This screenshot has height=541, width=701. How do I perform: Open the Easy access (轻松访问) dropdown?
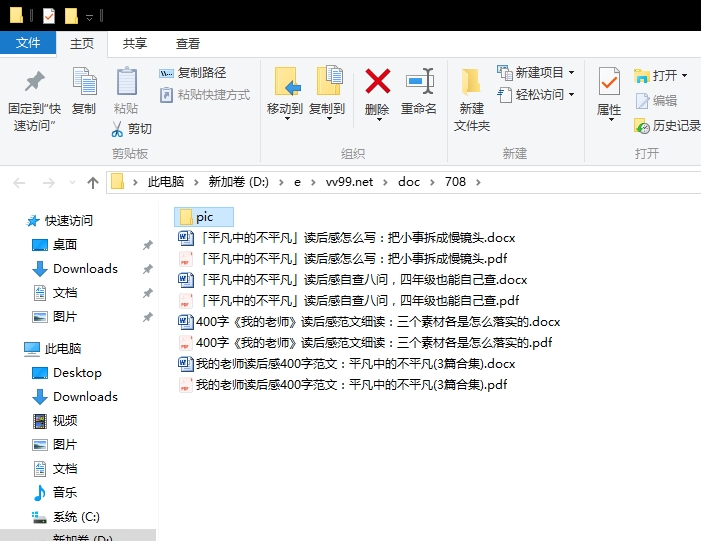(x=536, y=95)
